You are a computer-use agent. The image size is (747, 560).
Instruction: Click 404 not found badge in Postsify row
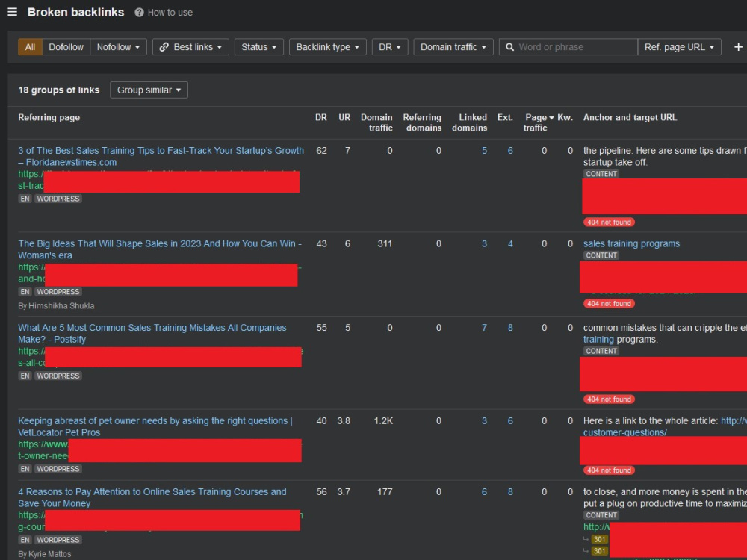[609, 399]
